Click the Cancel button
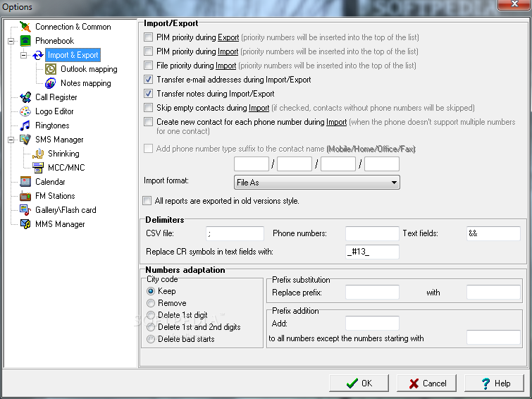This screenshot has height=399, width=532. [426, 383]
